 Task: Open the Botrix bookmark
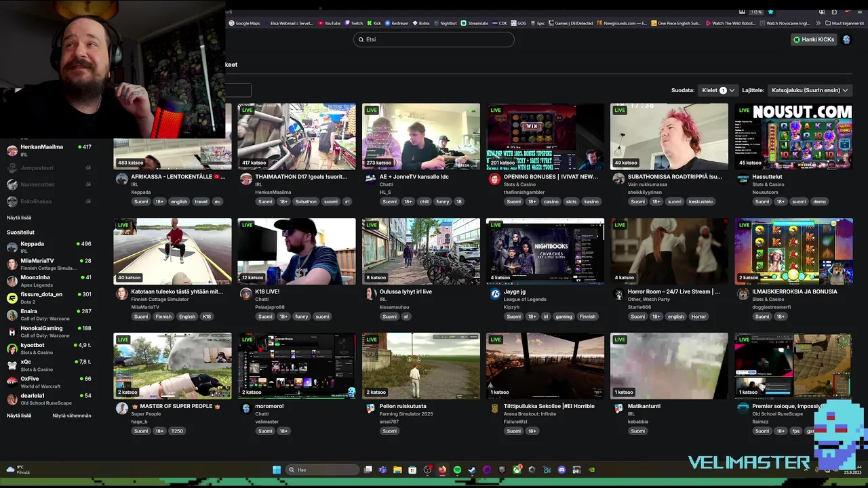(x=420, y=23)
